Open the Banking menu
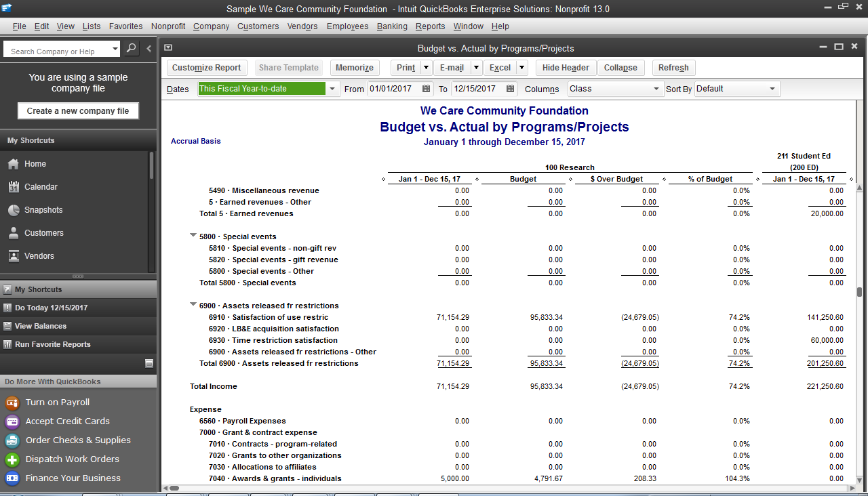This screenshot has width=868, height=496. point(392,26)
